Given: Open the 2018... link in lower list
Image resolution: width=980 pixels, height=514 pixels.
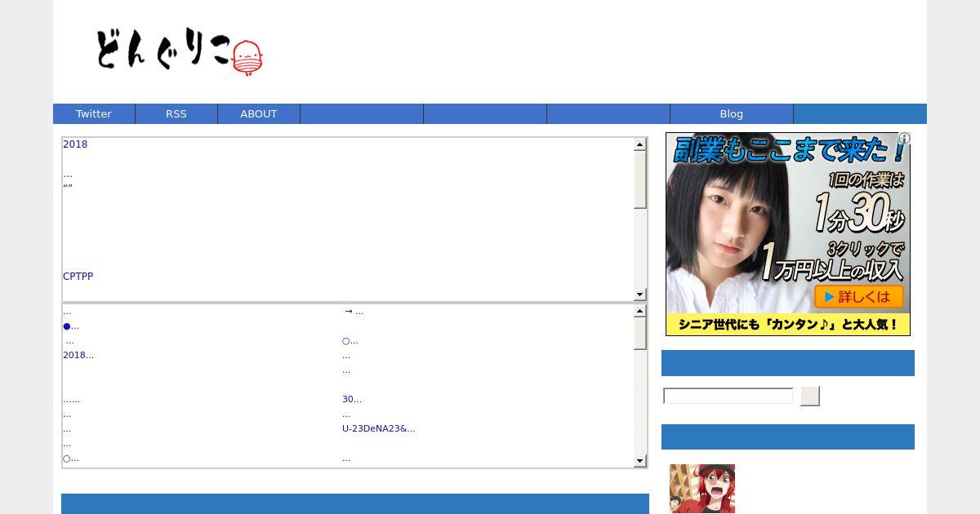Looking at the screenshot, I should (78, 355).
